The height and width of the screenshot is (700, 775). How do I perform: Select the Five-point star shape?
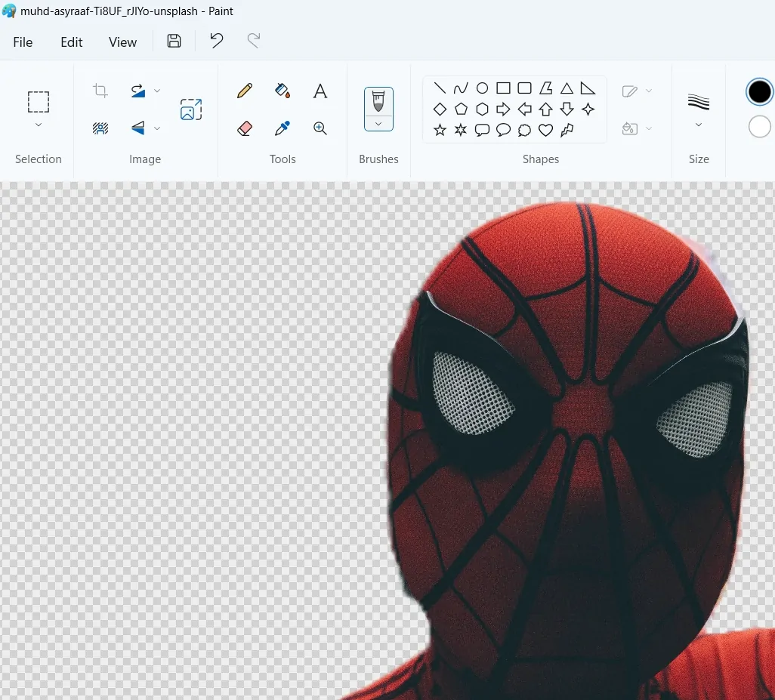tap(440, 130)
